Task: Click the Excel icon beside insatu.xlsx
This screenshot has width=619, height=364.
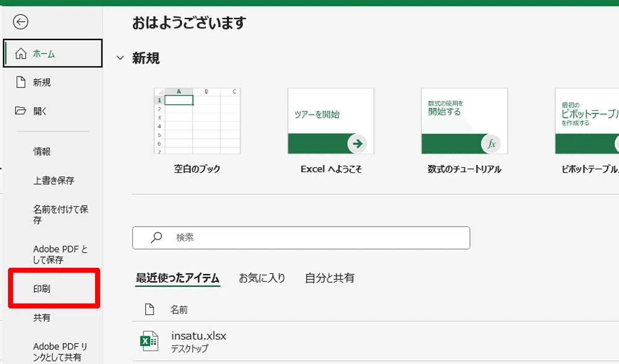Action: pos(149,341)
